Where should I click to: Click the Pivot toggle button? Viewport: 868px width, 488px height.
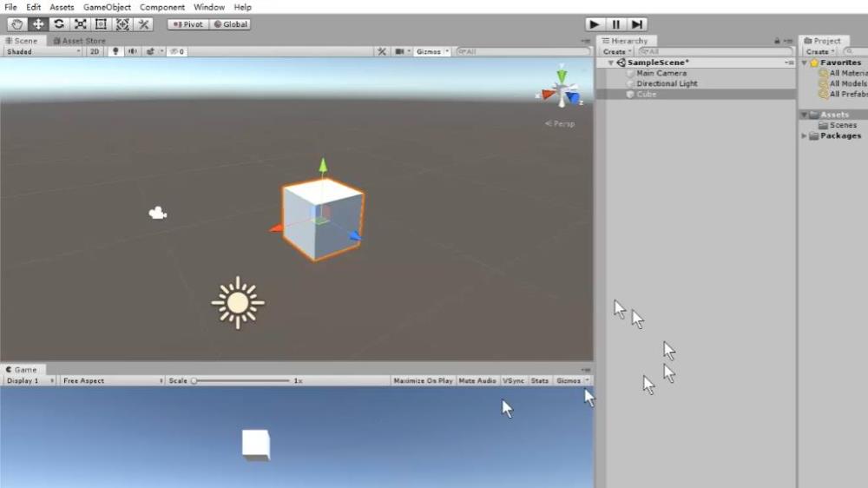187,24
